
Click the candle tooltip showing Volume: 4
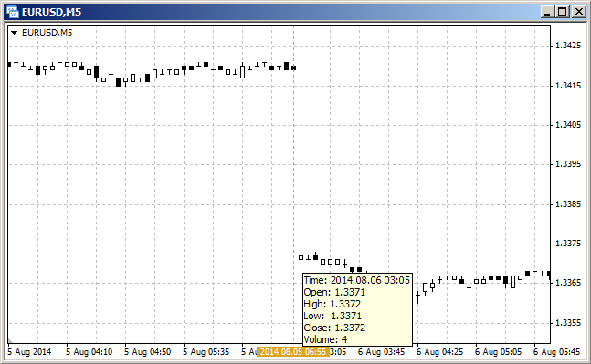tap(357, 309)
